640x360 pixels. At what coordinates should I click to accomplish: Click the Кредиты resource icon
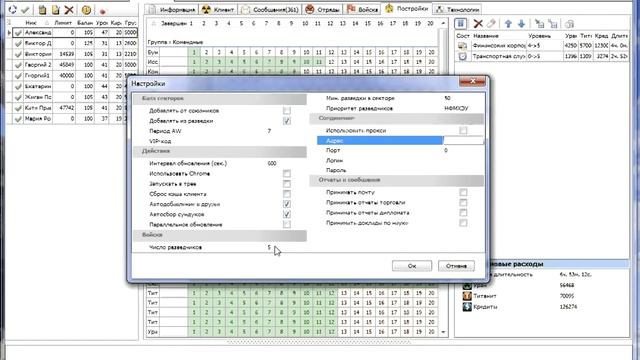click(467, 307)
